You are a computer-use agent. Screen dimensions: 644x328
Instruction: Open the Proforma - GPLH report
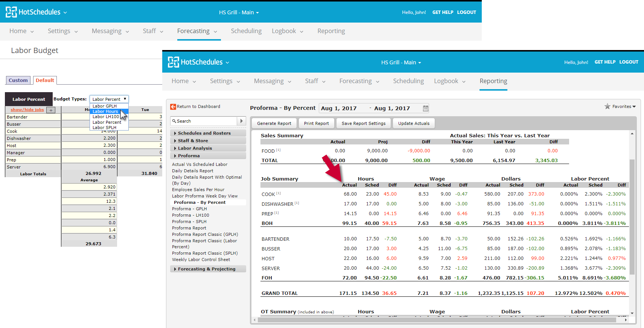point(189,209)
